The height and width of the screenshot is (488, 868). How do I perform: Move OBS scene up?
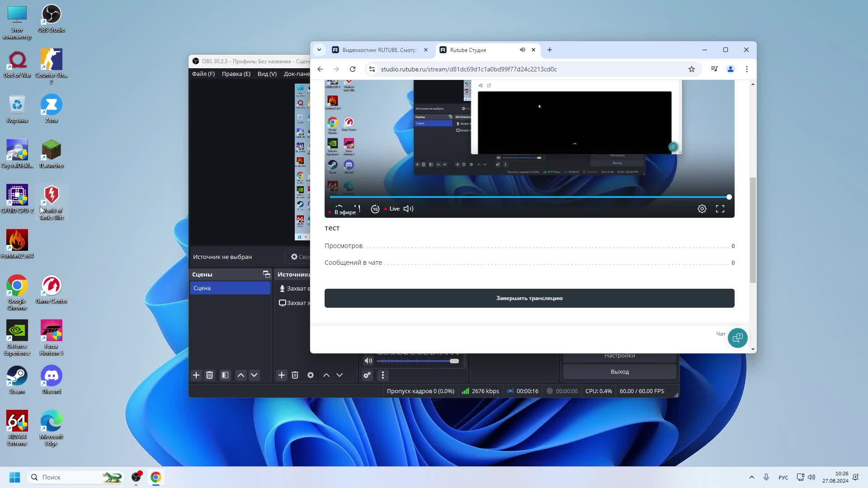pyautogui.click(x=241, y=375)
